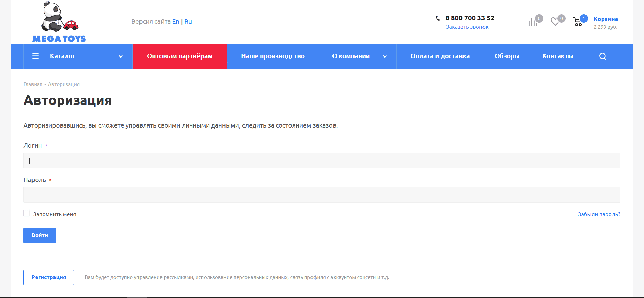Click the phone handset icon

coord(438,18)
